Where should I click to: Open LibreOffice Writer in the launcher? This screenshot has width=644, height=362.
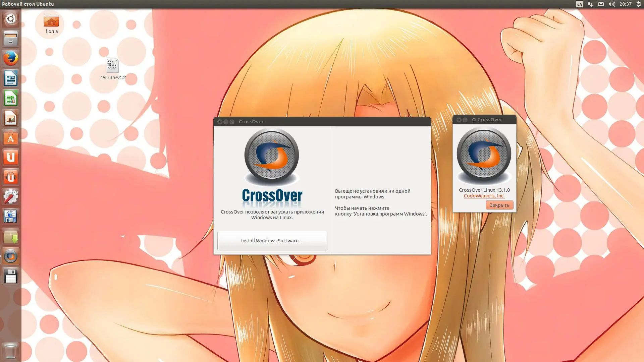11,78
